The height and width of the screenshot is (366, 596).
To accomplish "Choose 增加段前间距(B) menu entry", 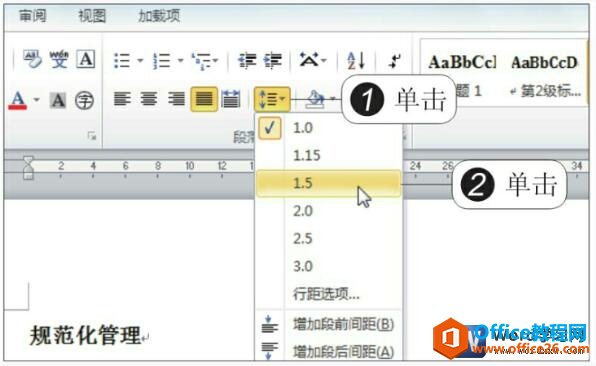I will (329, 324).
